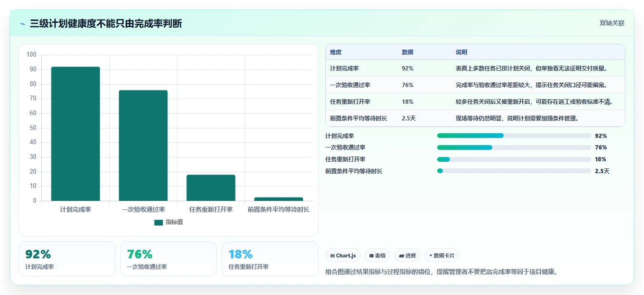Click the 说明 column header

tap(461, 52)
